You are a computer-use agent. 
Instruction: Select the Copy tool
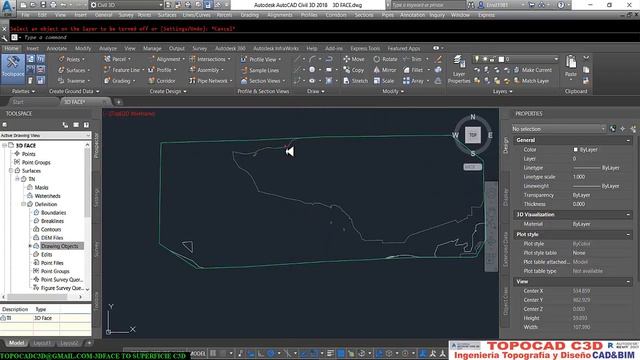point(353,70)
